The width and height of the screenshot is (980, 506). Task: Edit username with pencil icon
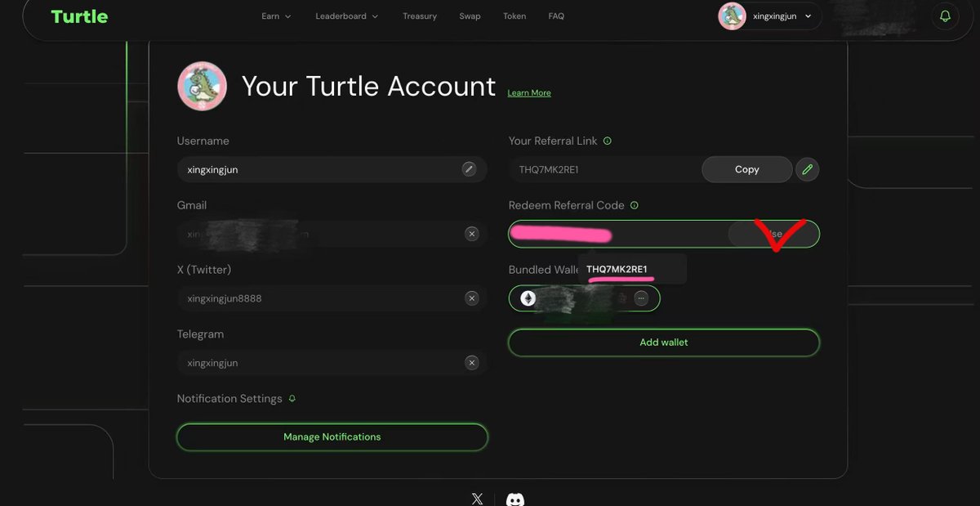point(469,169)
